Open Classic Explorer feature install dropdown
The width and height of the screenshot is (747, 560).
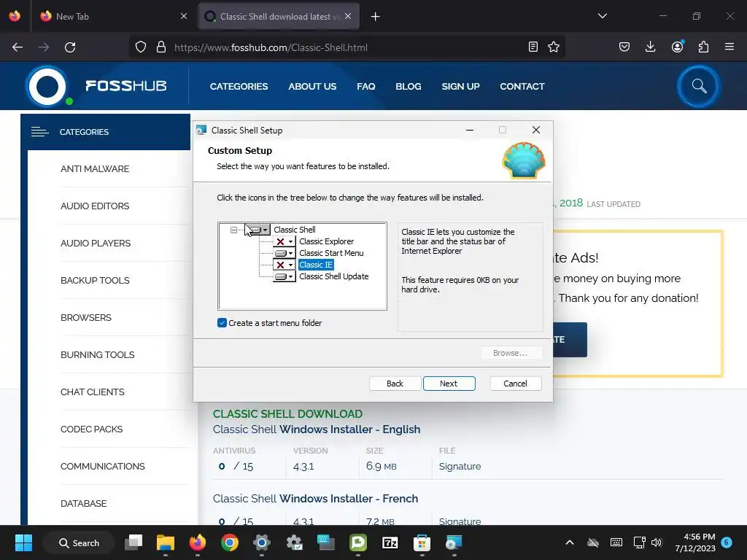[285, 241]
